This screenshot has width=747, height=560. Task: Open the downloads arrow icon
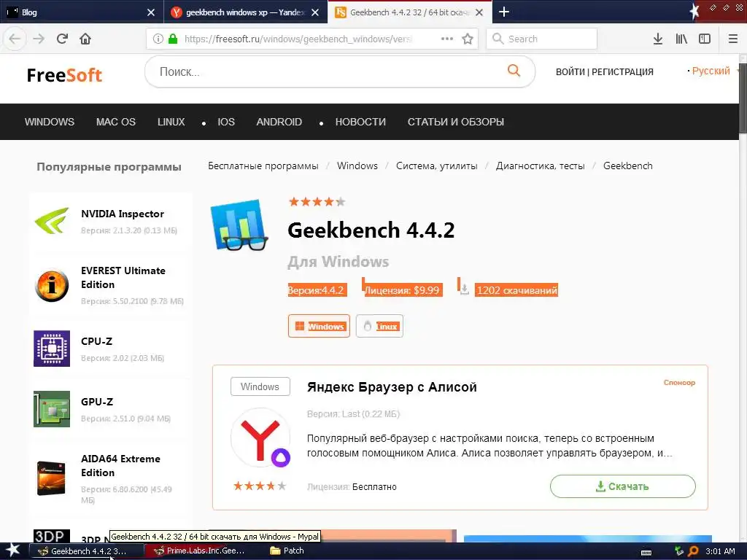click(658, 39)
